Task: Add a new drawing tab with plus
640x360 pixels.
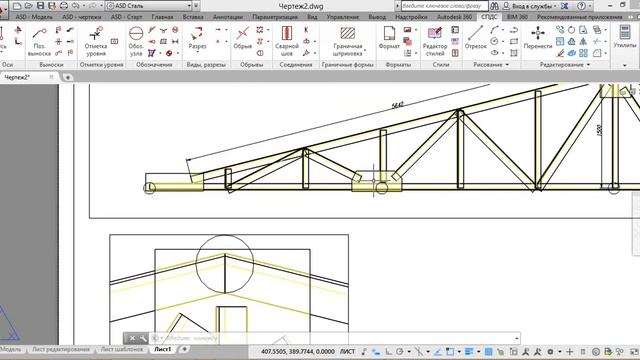Action: click(x=68, y=77)
